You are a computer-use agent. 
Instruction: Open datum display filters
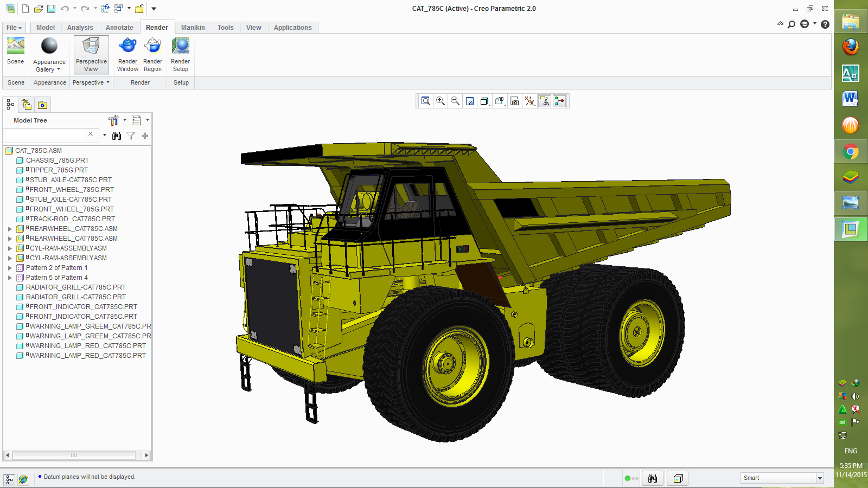[529, 101]
